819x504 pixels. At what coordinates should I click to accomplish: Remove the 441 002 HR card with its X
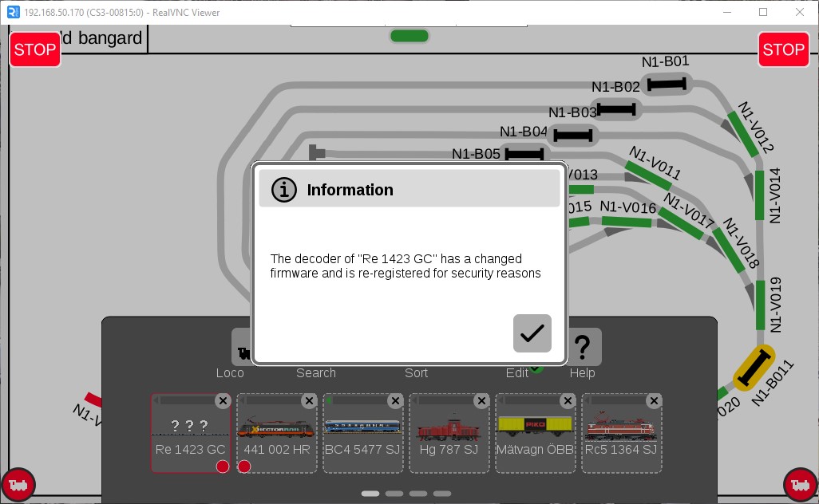[309, 400]
